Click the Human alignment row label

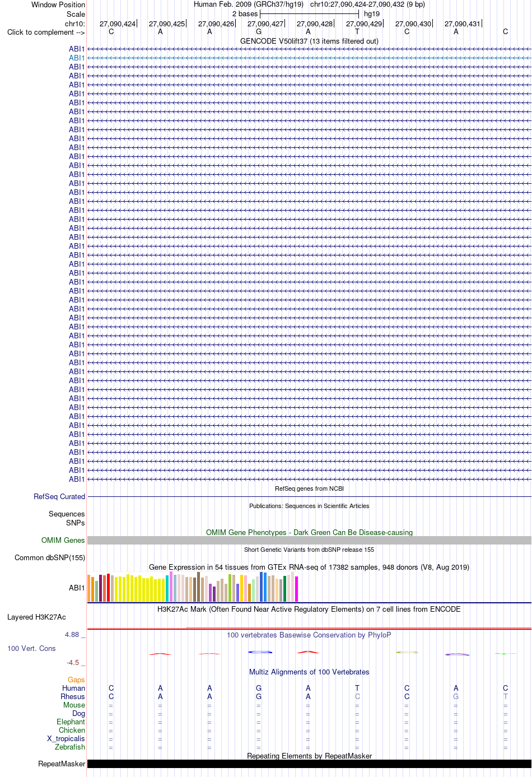tap(73, 688)
